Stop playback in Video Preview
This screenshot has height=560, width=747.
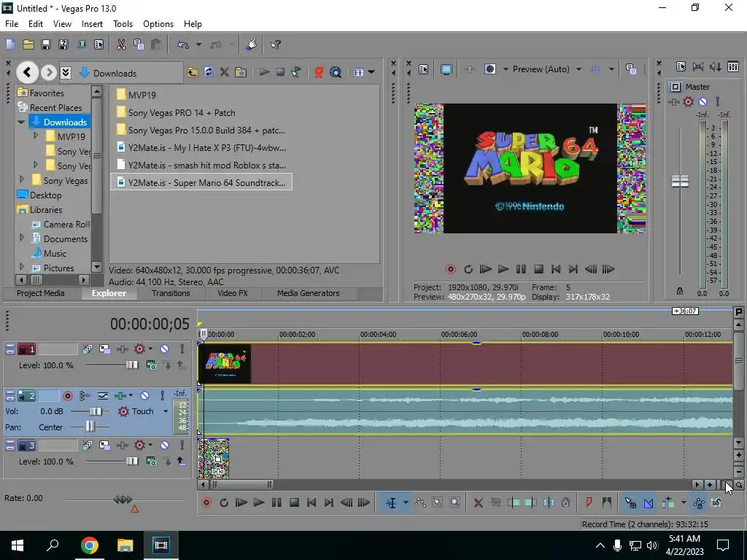539,270
